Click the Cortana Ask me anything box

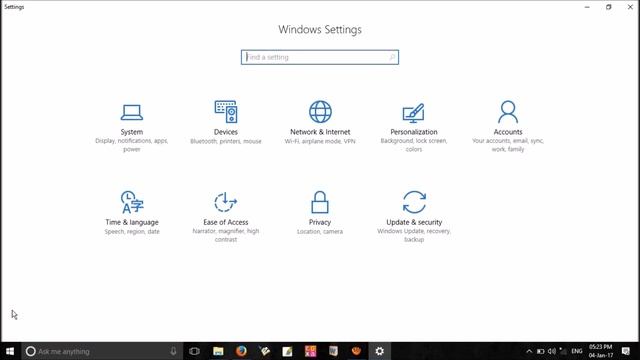(x=102, y=351)
